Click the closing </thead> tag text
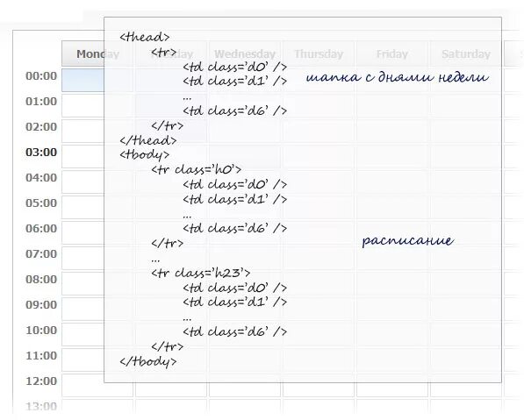This screenshot has height=420, width=524. point(148,140)
